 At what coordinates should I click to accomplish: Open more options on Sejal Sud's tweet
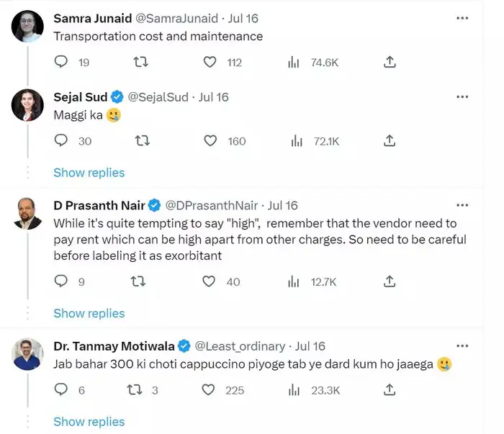pyautogui.click(x=462, y=96)
